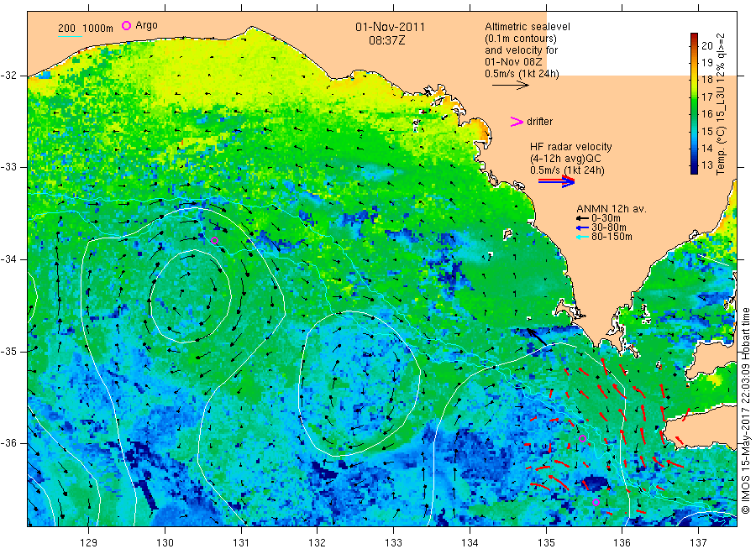Image resolution: width=756 pixels, height=554 pixels.
Task: Click the '(0.1m contours)' text
Action: 520,39
